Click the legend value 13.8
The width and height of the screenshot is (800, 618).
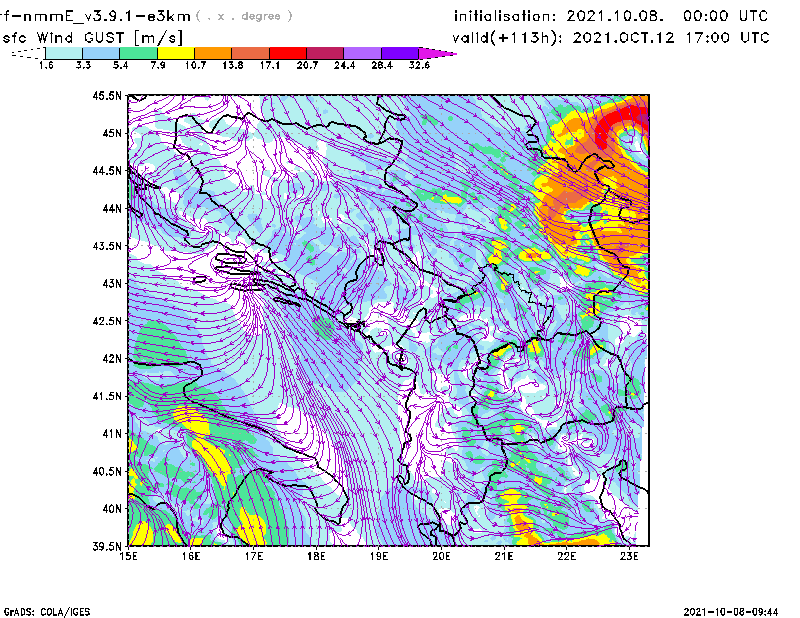[233, 65]
